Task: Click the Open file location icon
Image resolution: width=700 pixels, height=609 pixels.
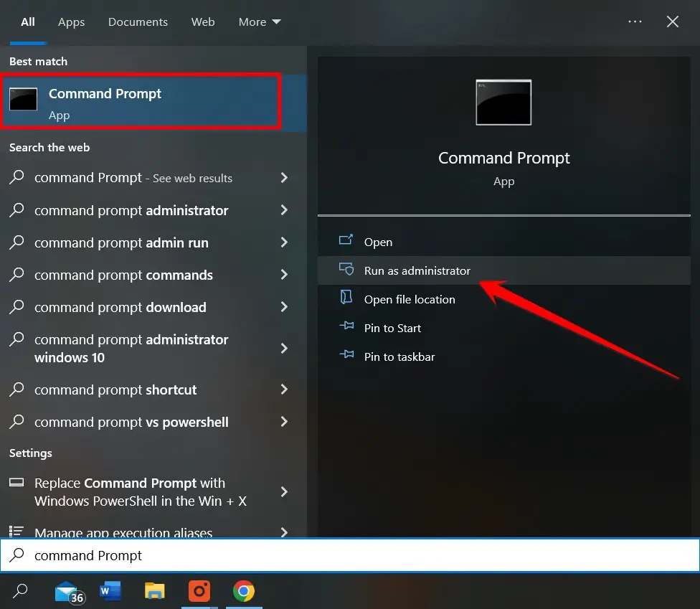Action: pos(346,297)
